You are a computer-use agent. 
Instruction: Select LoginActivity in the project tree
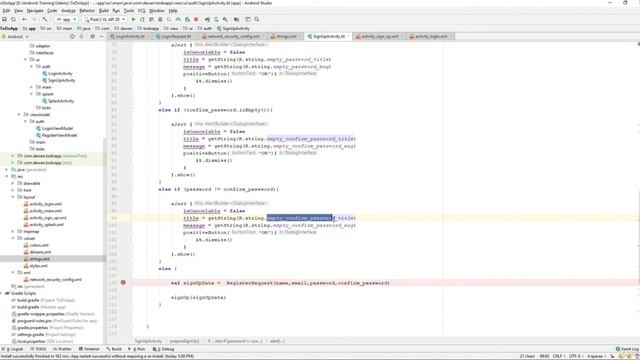pos(57,73)
